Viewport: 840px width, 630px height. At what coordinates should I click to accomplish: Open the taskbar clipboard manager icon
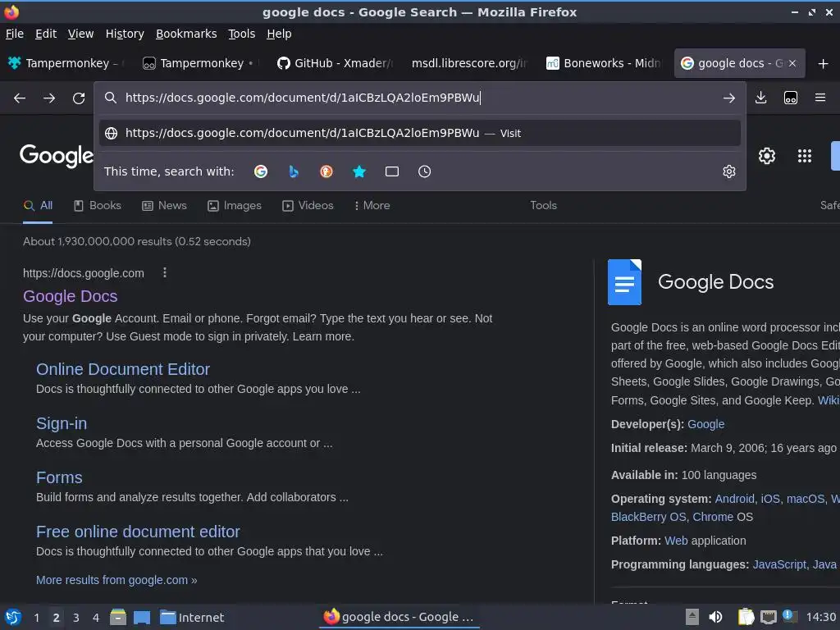coord(746,617)
